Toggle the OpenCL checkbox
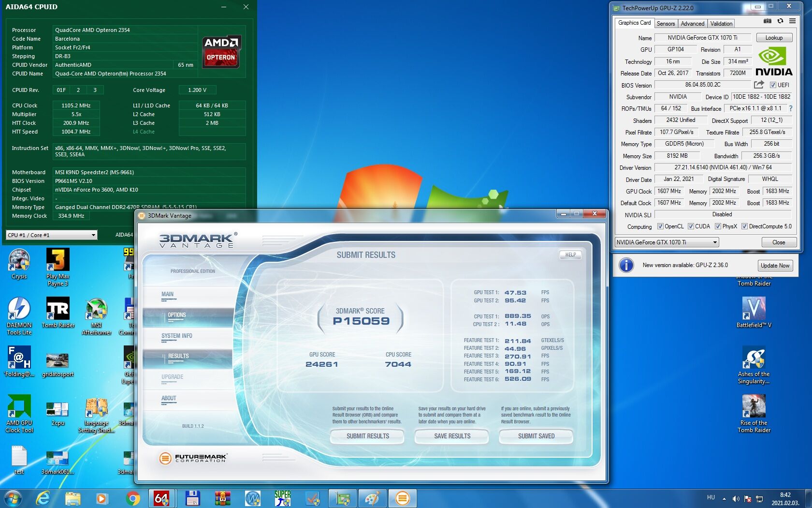The image size is (812, 508). coord(660,226)
